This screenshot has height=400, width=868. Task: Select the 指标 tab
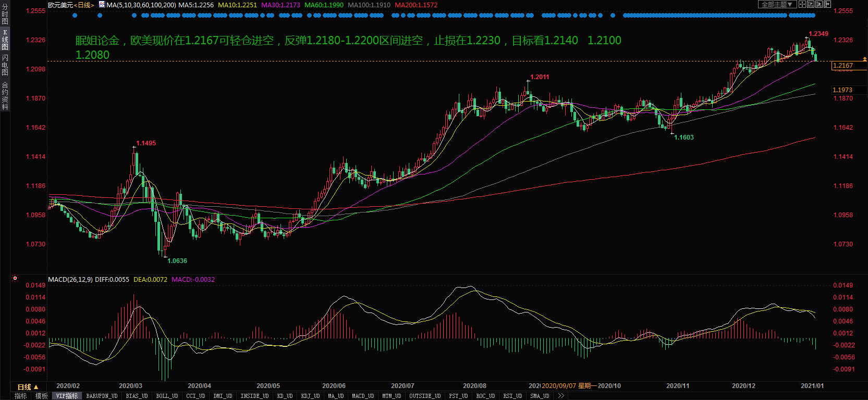click(x=21, y=396)
